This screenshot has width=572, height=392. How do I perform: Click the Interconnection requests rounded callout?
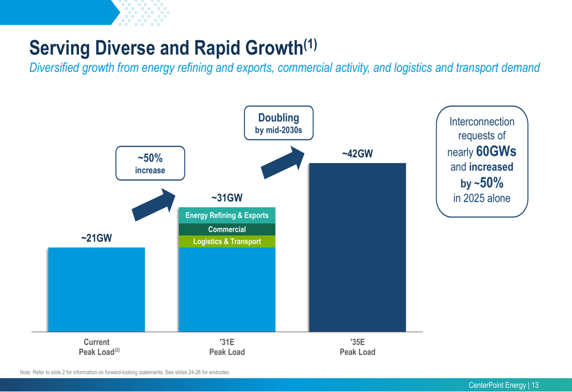click(482, 161)
